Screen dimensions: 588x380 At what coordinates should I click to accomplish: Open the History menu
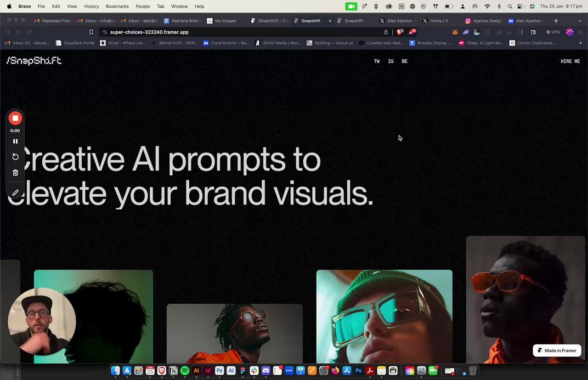[91, 6]
